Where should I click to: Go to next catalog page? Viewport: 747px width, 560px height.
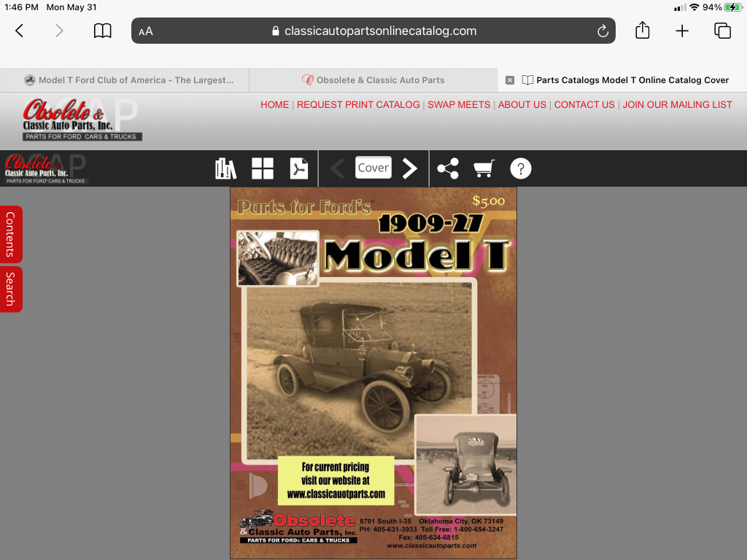click(410, 168)
